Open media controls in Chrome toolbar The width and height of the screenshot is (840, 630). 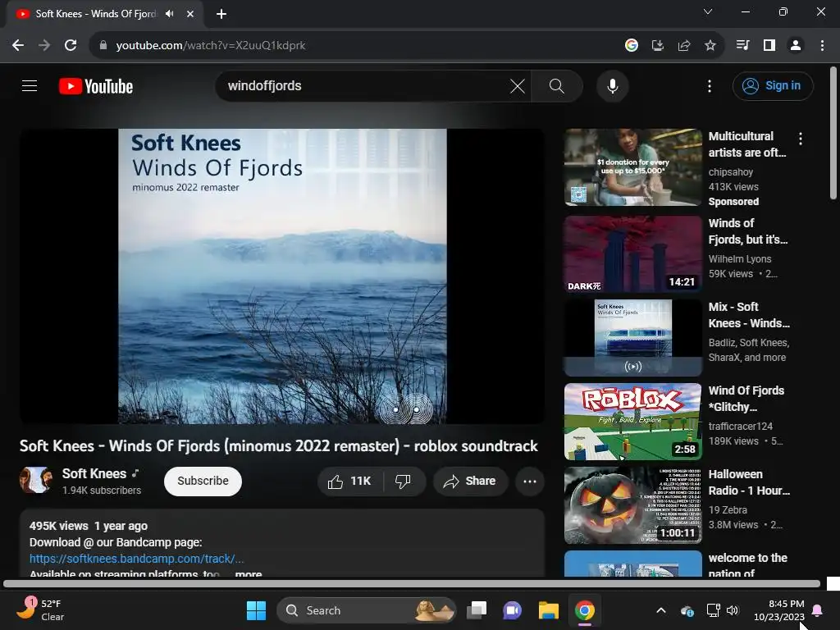pos(742,45)
